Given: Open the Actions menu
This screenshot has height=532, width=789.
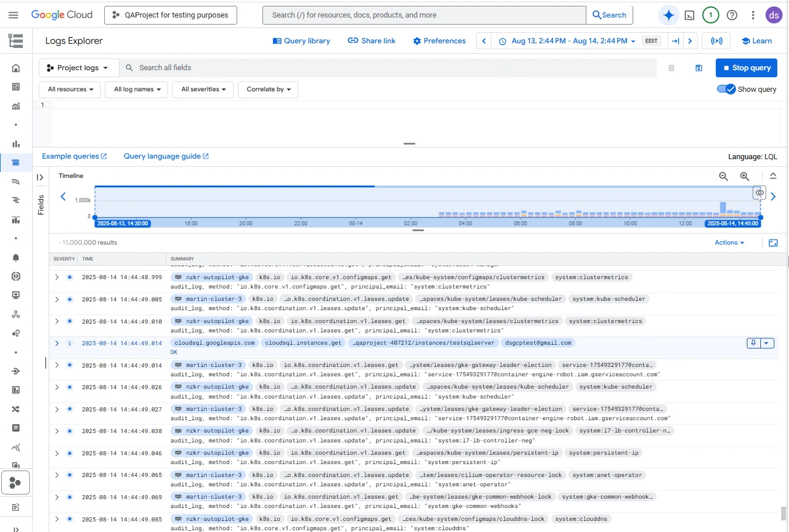Looking at the screenshot, I should point(729,242).
